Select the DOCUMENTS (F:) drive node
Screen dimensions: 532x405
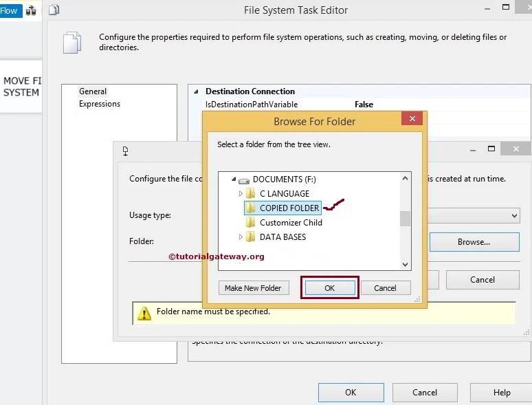pos(284,179)
